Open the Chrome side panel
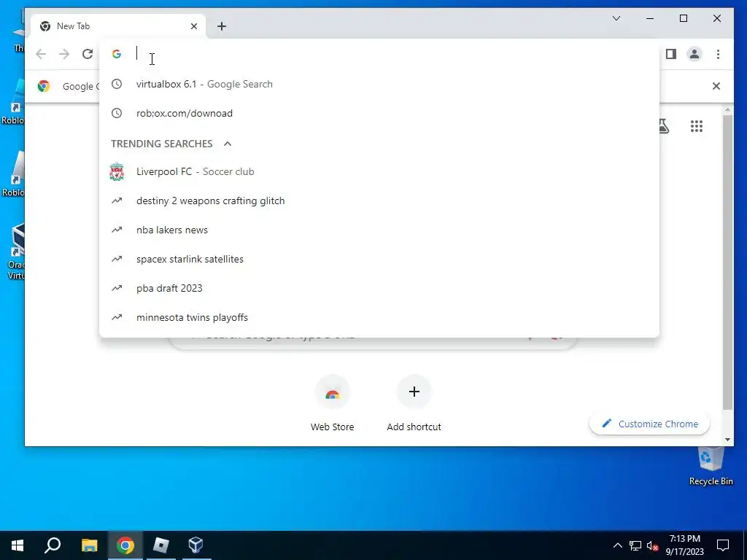This screenshot has height=560, width=747. click(671, 54)
